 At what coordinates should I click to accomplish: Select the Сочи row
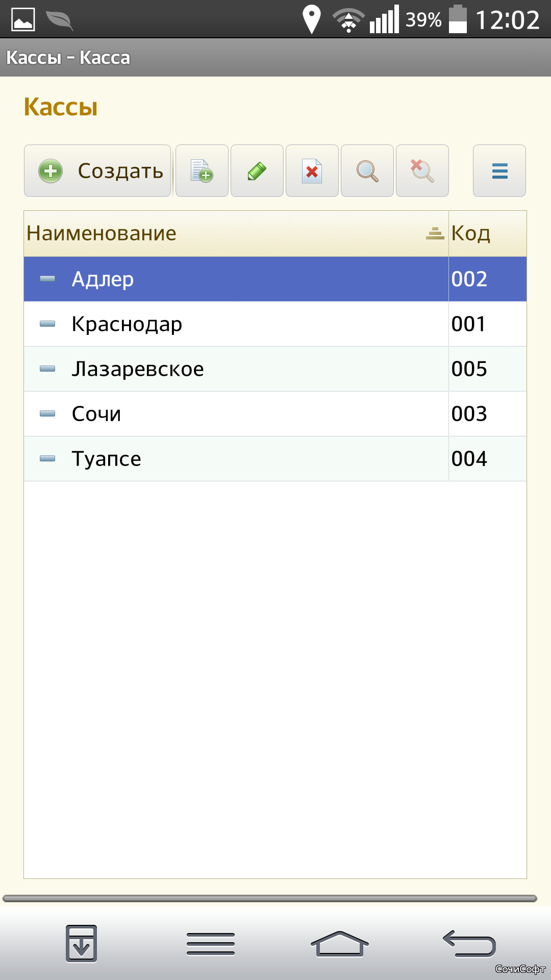click(275, 414)
